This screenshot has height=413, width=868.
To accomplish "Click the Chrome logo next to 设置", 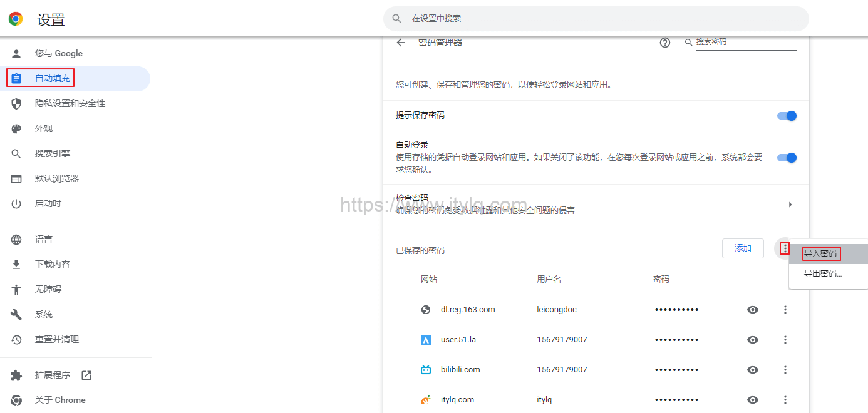I will point(16,19).
